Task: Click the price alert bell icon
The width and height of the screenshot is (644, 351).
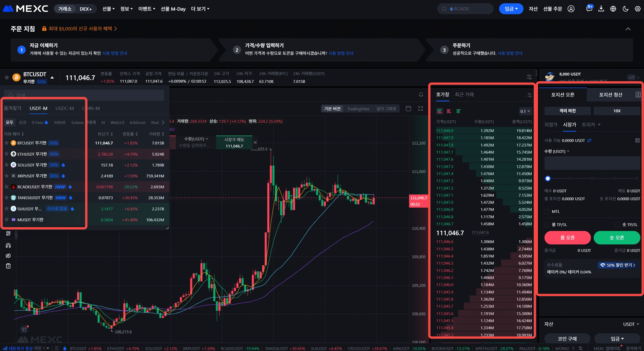Action: [421, 95]
